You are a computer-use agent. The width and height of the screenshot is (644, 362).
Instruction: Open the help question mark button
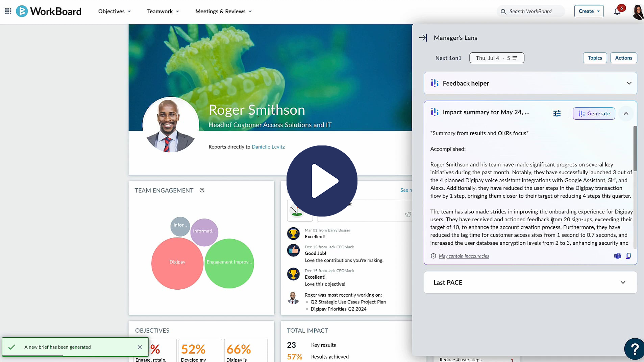(x=634, y=348)
